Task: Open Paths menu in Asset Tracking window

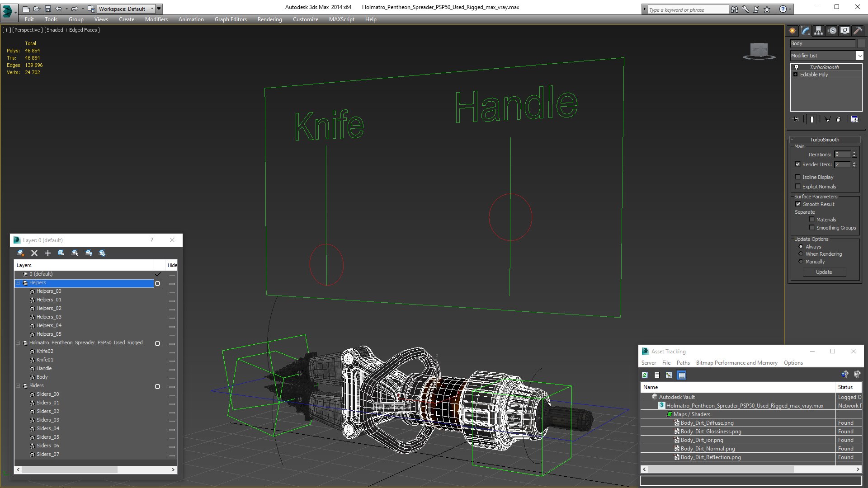Action: coord(683,363)
